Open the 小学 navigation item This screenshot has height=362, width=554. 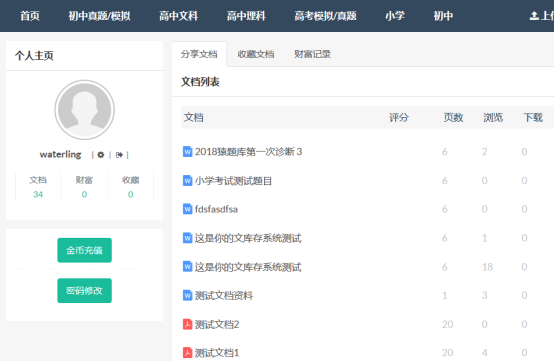(x=395, y=16)
